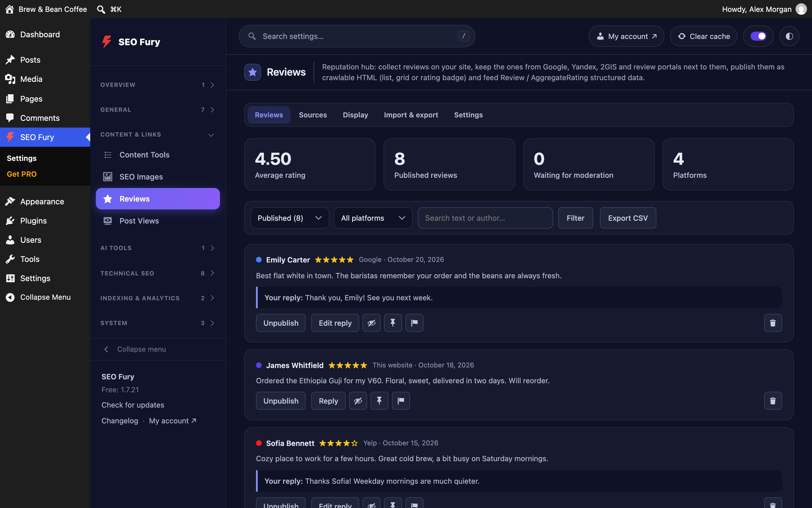Delete Emily Carter's review with trash icon
The height and width of the screenshot is (508, 812).
(x=773, y=323)
